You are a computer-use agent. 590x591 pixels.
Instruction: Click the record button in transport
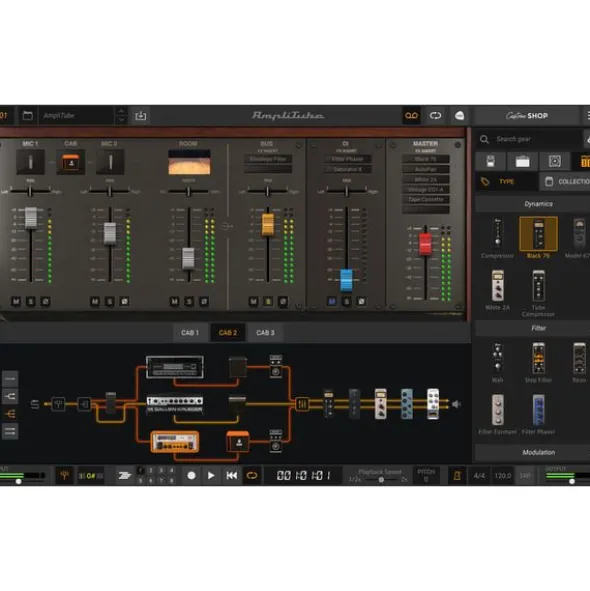tap(192, 476)
